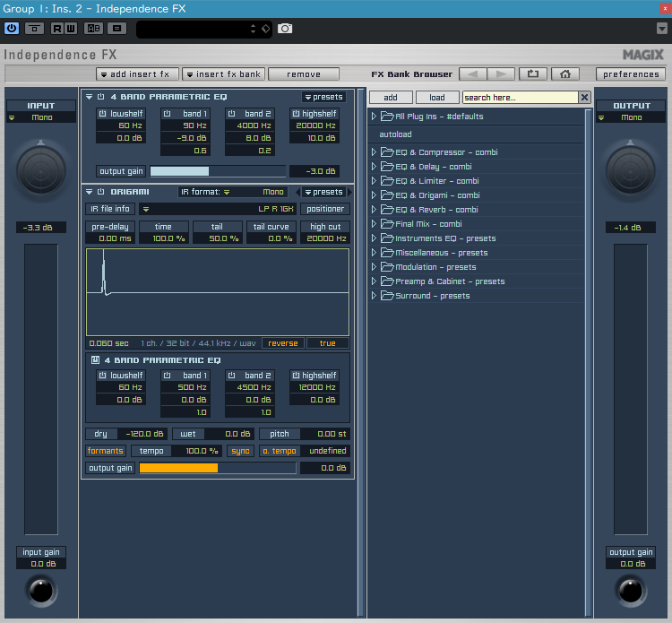This screenshot has width=672, height=623.
Task: Toggle the true button
Action: 327,343
